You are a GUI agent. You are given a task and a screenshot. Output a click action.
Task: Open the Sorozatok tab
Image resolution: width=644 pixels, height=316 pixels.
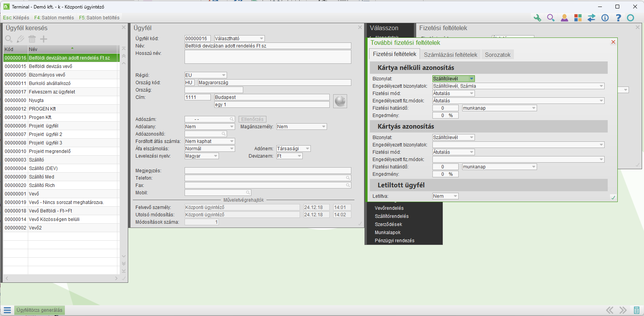click(x=497, y=55)
